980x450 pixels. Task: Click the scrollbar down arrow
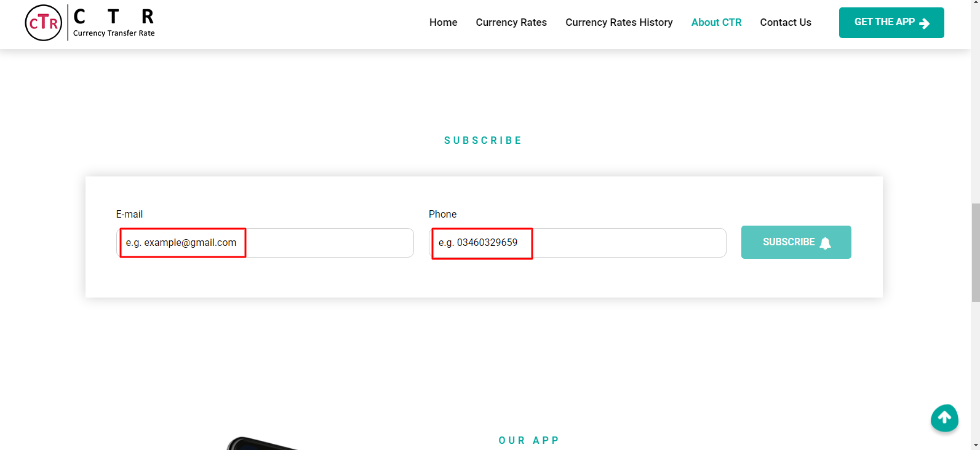click(975, 444)
